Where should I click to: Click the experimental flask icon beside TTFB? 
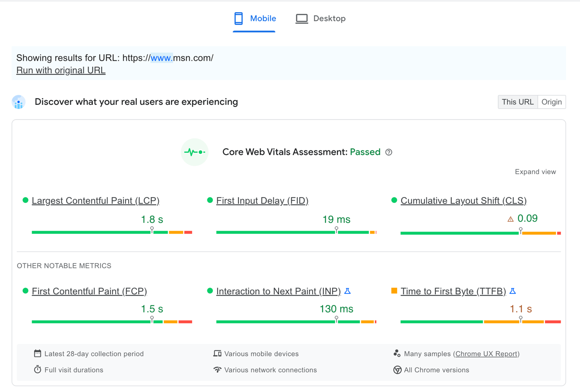pyautogui.click(x=513, y=291)
